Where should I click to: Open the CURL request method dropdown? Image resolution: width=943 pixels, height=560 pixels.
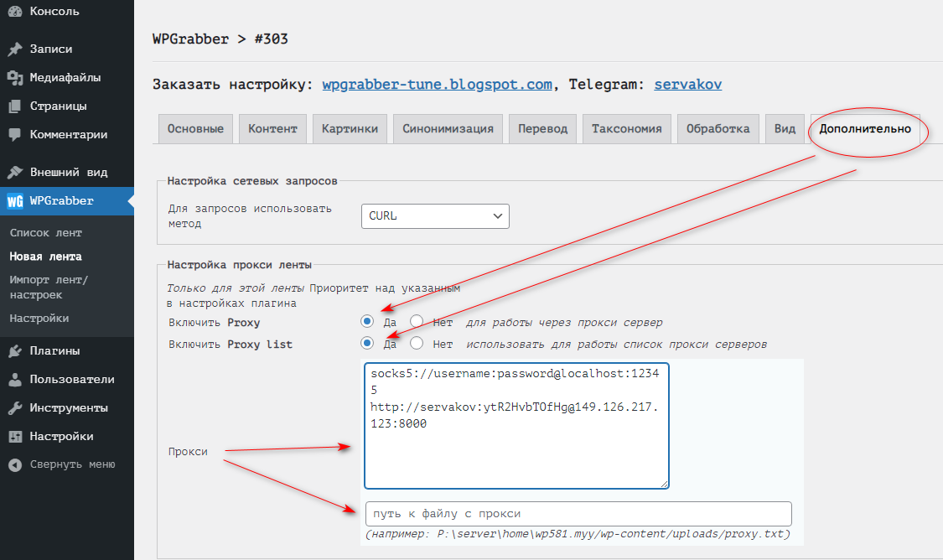point(435,216)
